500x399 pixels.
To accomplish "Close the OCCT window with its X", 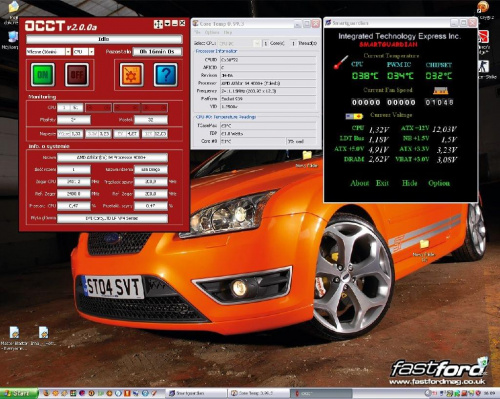I will pyautogui.click(x=182, y=23).
